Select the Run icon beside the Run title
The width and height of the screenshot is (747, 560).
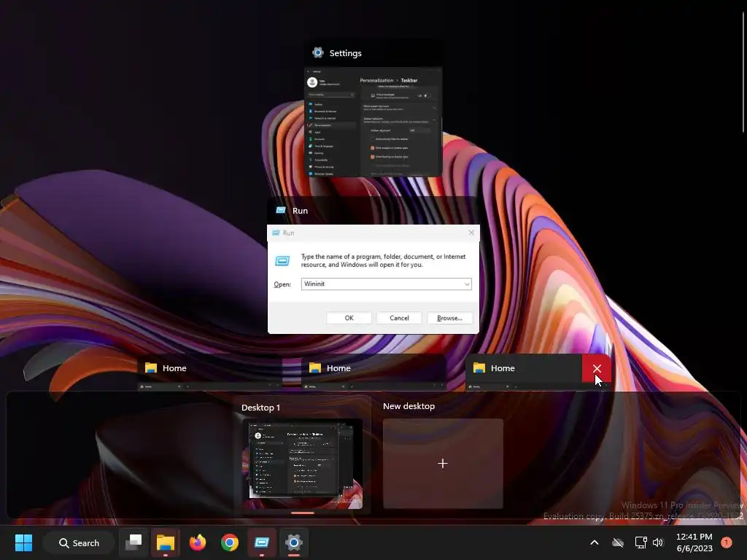point(281,211)
